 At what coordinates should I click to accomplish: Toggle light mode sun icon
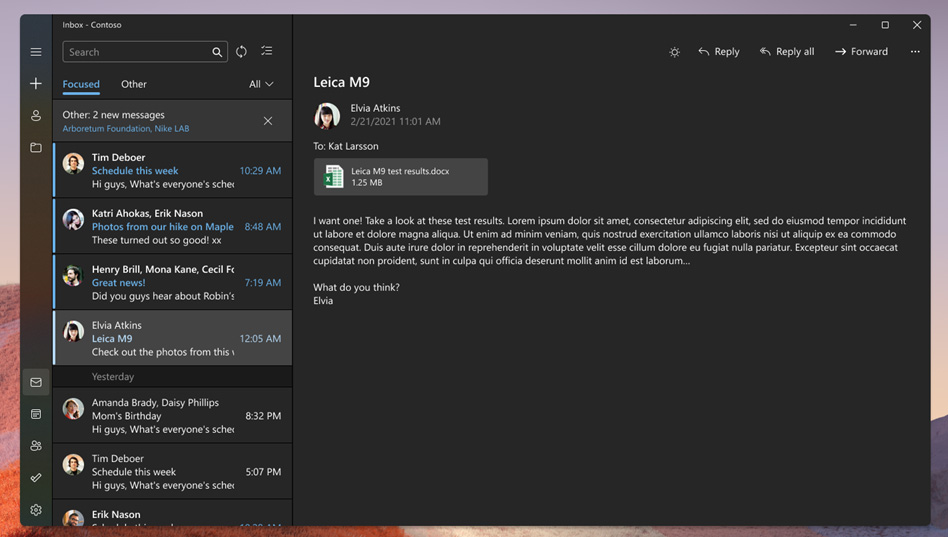[675, 52]
